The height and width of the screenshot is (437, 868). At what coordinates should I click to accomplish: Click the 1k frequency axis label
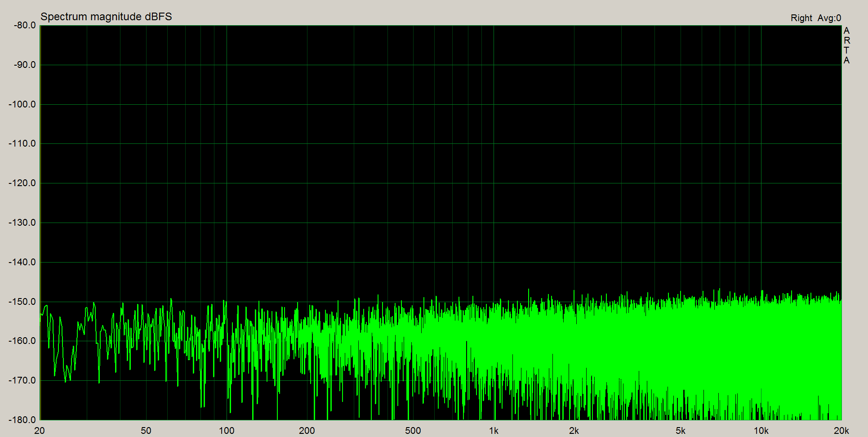point(494,431)
